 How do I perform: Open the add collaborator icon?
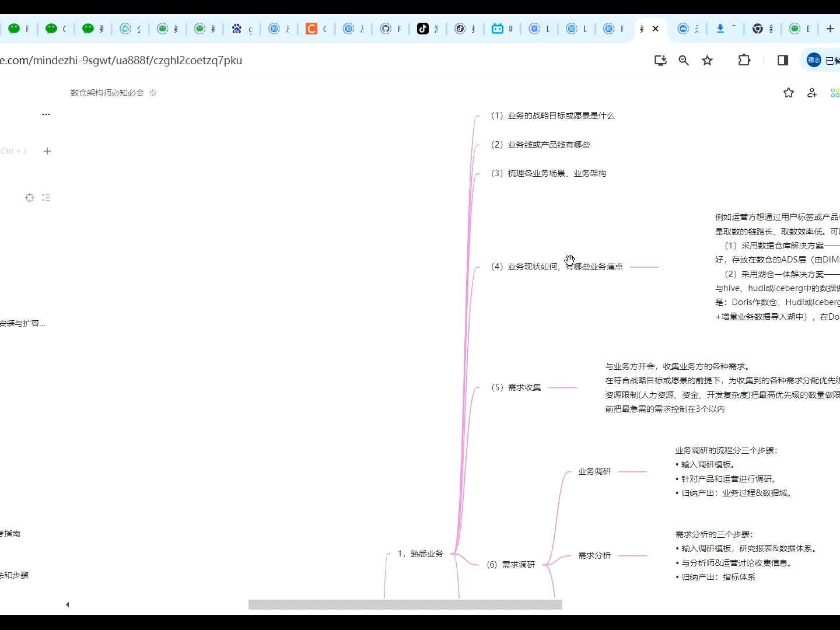tap(812, 93)
